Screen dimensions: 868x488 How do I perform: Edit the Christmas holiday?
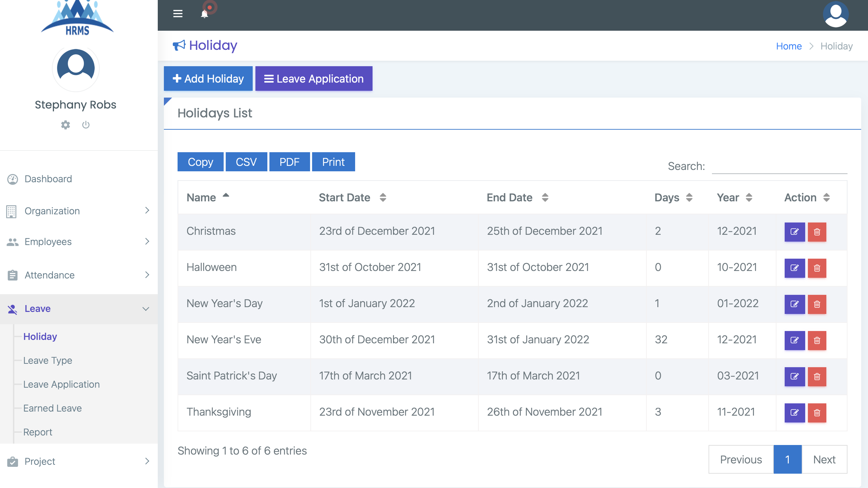(x=795, y=232)
